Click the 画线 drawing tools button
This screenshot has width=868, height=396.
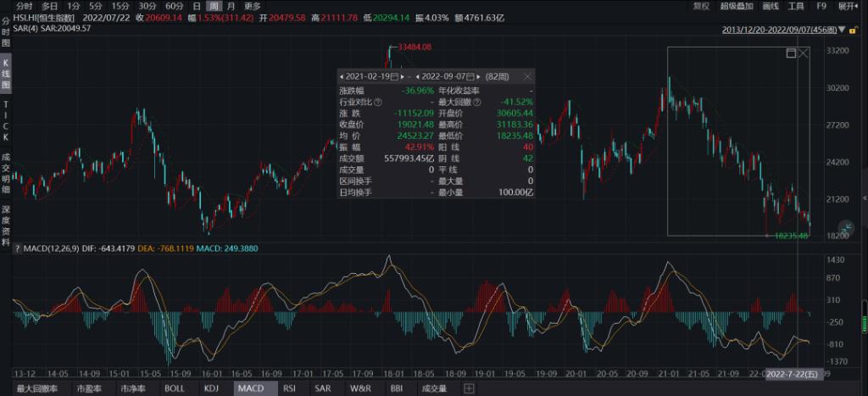click(x=770, y=6)
